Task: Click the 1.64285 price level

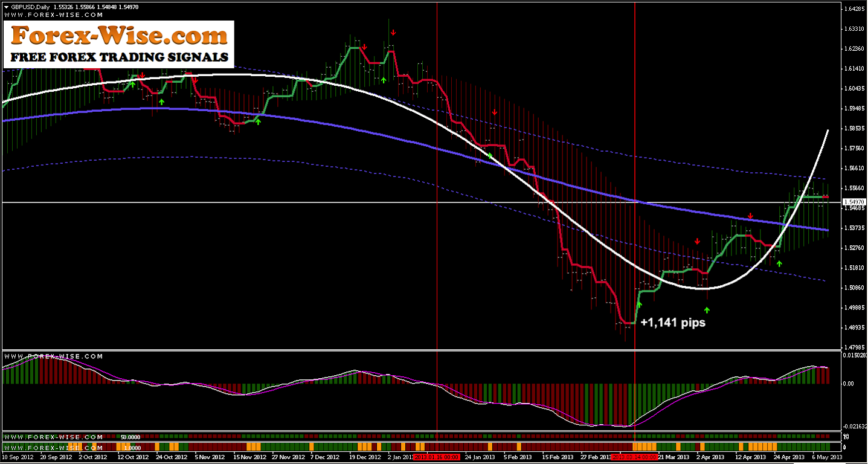Action: pos(855,9)
